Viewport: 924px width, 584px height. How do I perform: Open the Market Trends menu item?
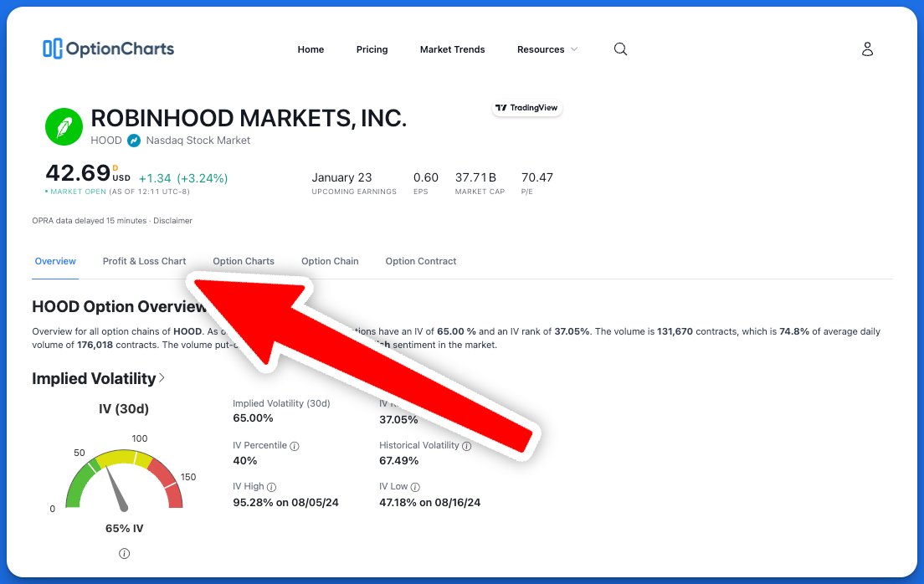452,49
